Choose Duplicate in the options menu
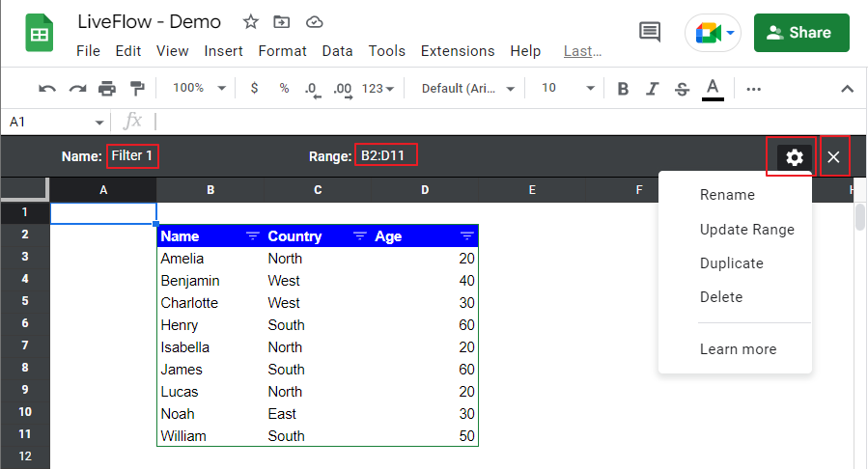 (x=732, y=263)
